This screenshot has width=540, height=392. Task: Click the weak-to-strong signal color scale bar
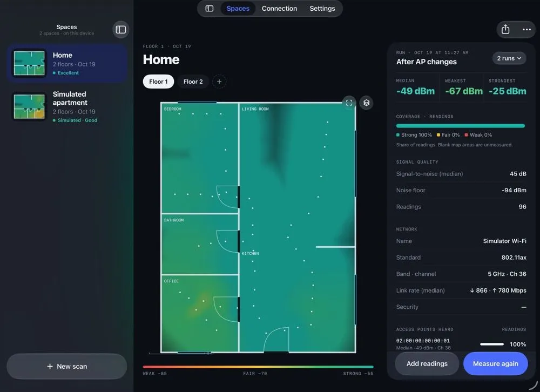pyautogui.click(x=258, y=367)
